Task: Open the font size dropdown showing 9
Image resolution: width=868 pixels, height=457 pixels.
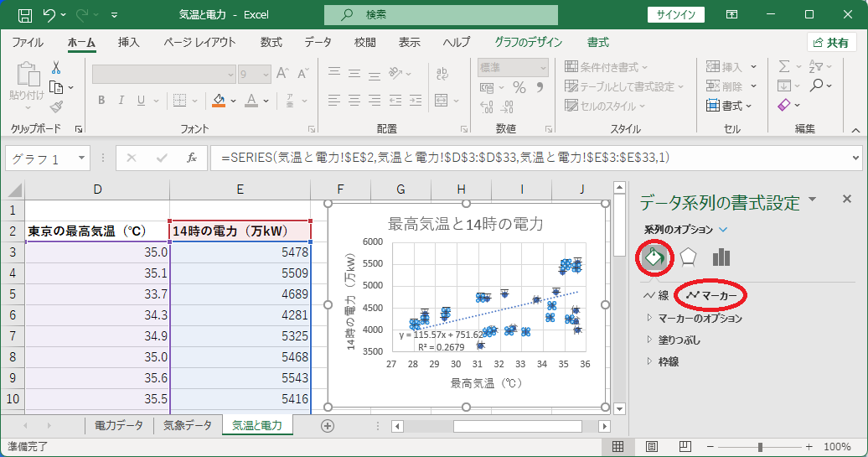Action: point(266,75)
